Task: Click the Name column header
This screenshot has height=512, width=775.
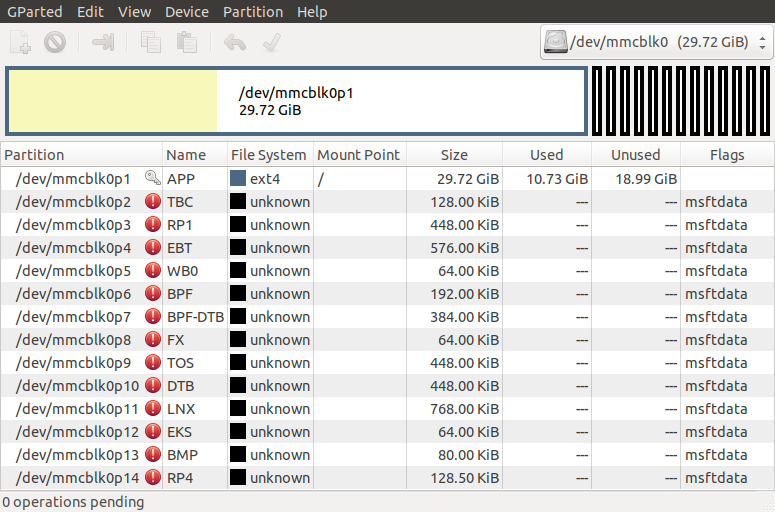Action: point(195,155)
